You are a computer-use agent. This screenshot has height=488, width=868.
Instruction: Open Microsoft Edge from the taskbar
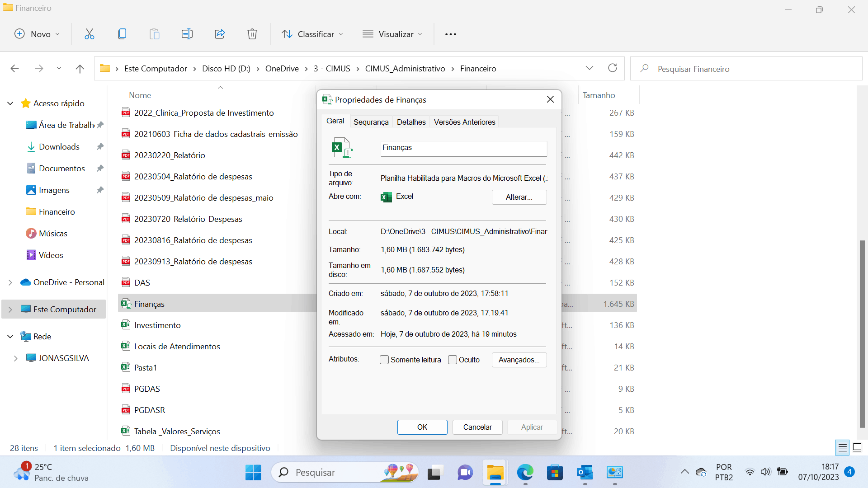click(525, 473)
